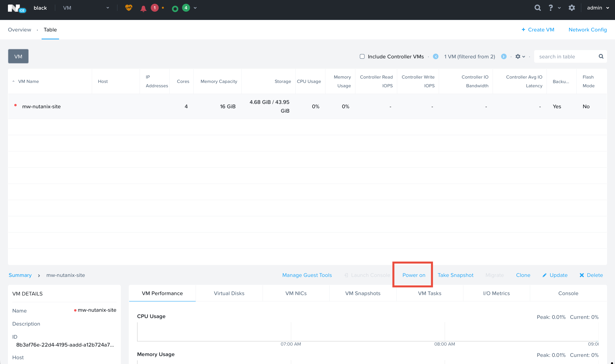Open the alerts bell notification icon
This screenshot has width=615, height=364.
144,8
